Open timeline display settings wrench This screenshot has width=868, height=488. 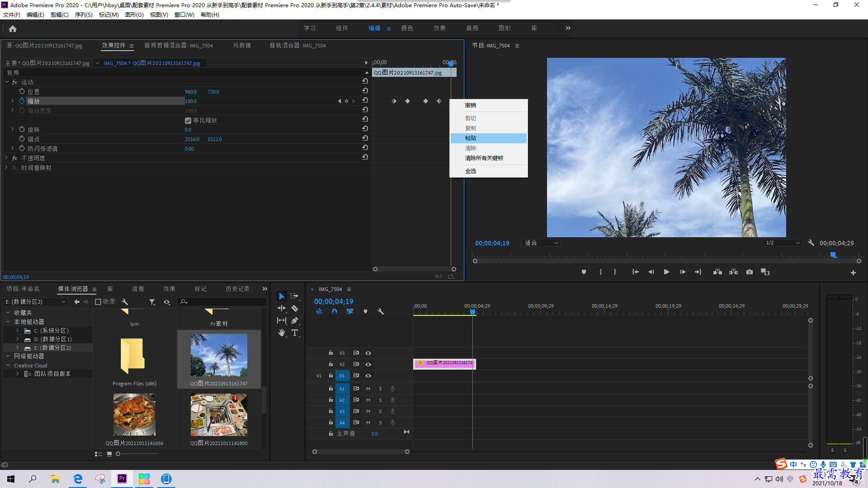click(381, 311)
